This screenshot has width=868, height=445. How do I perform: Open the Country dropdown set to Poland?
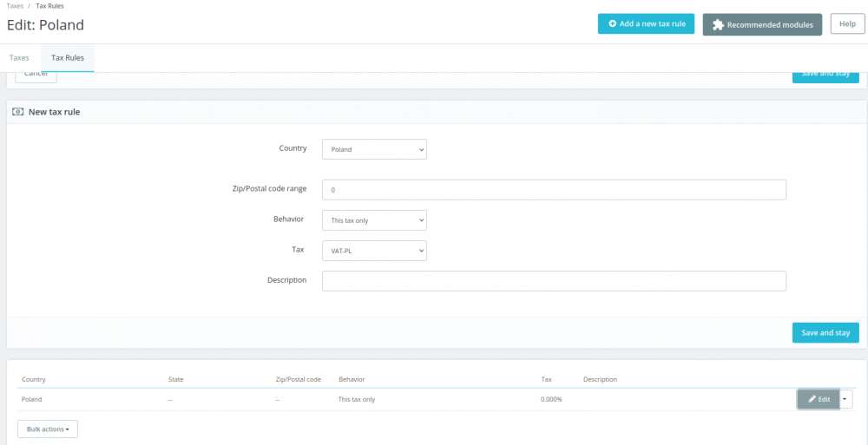[374, 149]
